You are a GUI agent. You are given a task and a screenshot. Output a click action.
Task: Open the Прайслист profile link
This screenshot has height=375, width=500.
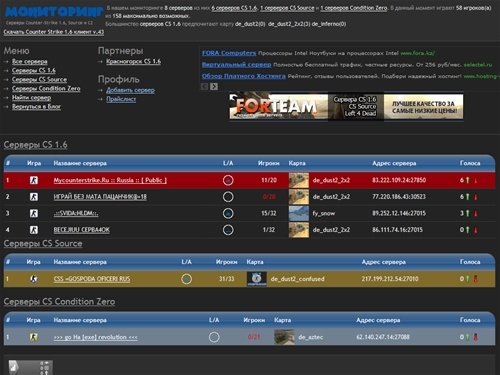(x=121, y=99)
